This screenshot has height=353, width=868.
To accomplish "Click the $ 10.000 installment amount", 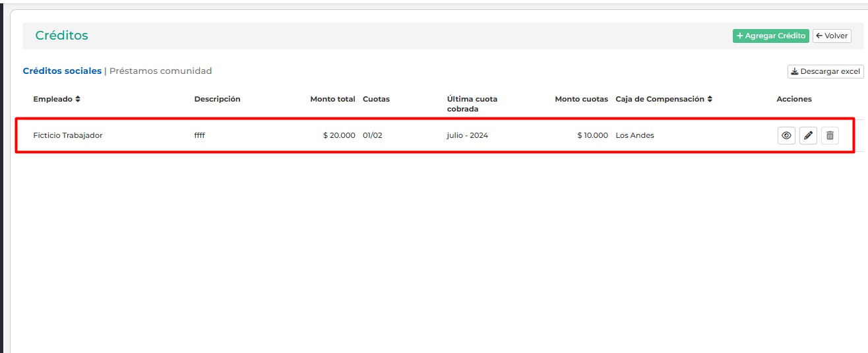I will pyautogui.click(x=592, y=135).
